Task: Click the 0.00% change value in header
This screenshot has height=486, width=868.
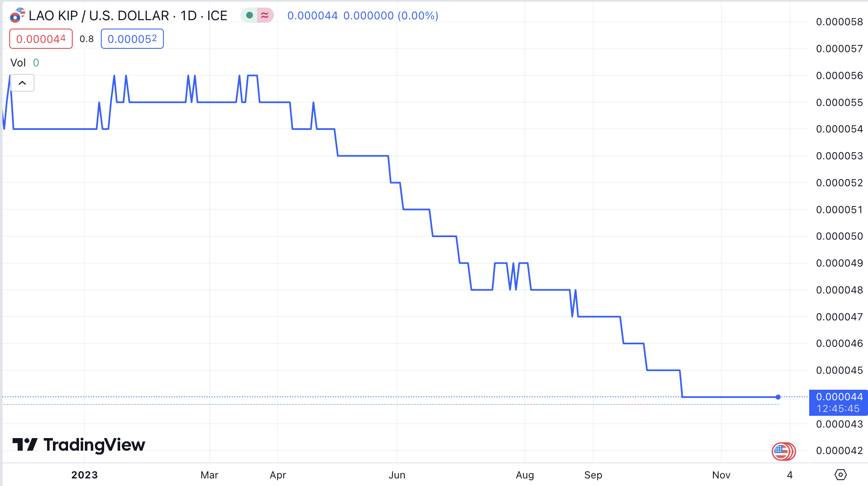Action: pyautogui.click(x=418, y=16)
